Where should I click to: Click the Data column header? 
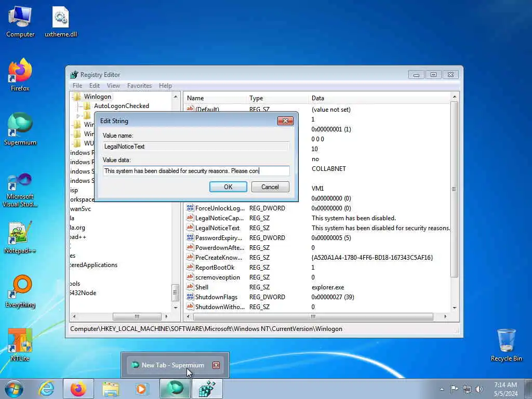click(380, 98)
